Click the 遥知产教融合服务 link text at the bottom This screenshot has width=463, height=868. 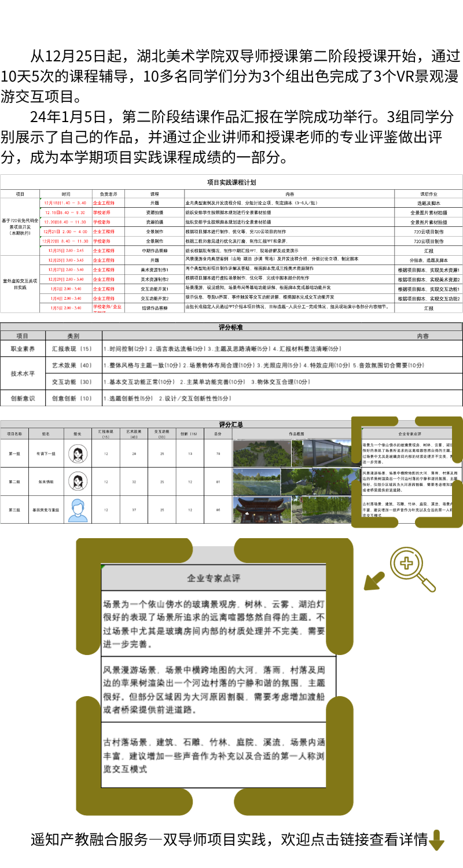229,840
